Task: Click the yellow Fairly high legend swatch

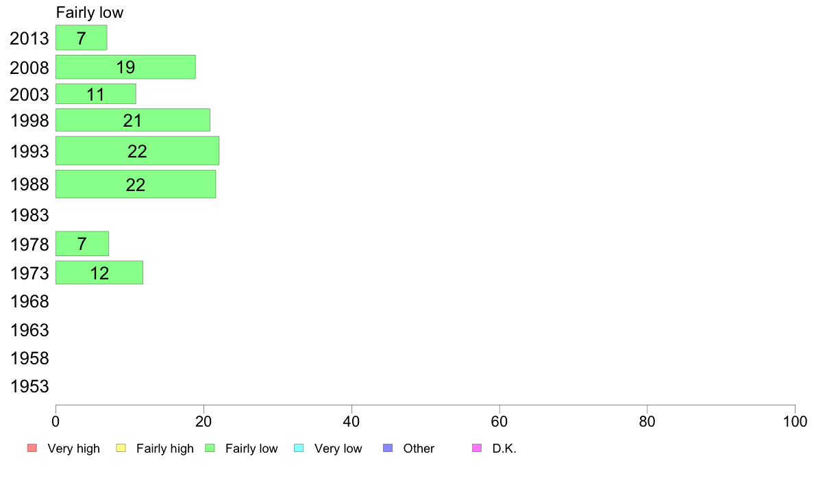Action: [x=121, y=448]
